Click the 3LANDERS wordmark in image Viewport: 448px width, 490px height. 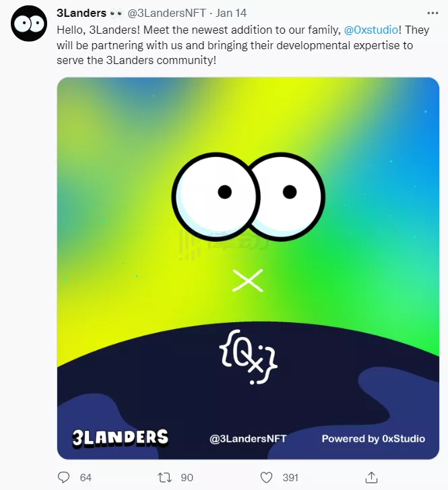coord(121,438)
